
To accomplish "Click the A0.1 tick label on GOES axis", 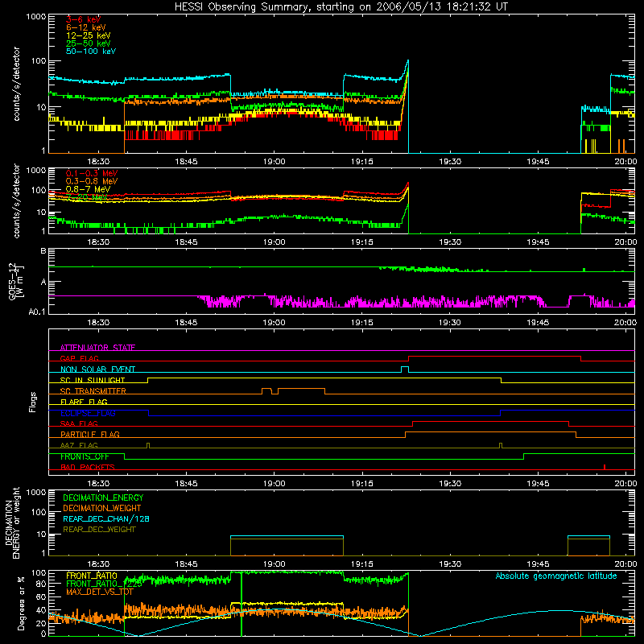I will coord(37,312).
